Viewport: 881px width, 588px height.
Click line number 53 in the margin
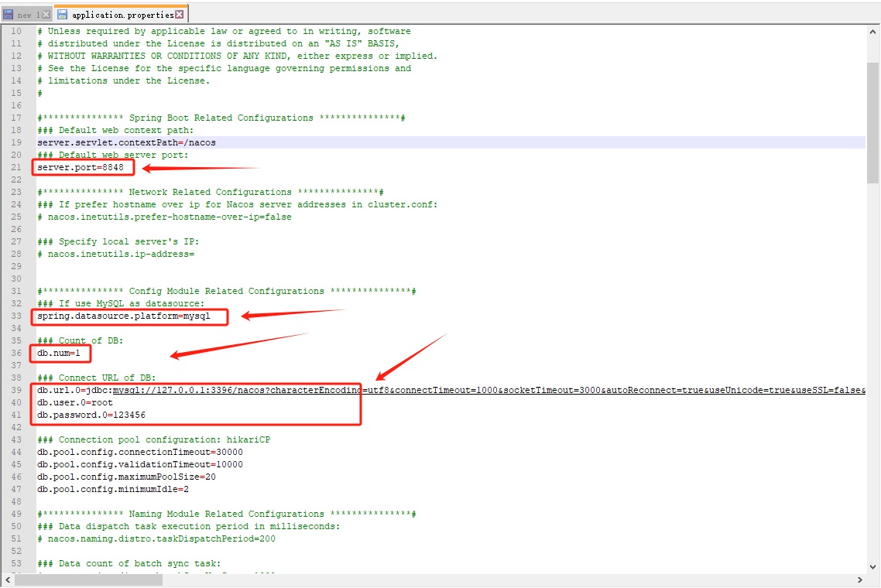pyautogui.click(x=16, y=563)
